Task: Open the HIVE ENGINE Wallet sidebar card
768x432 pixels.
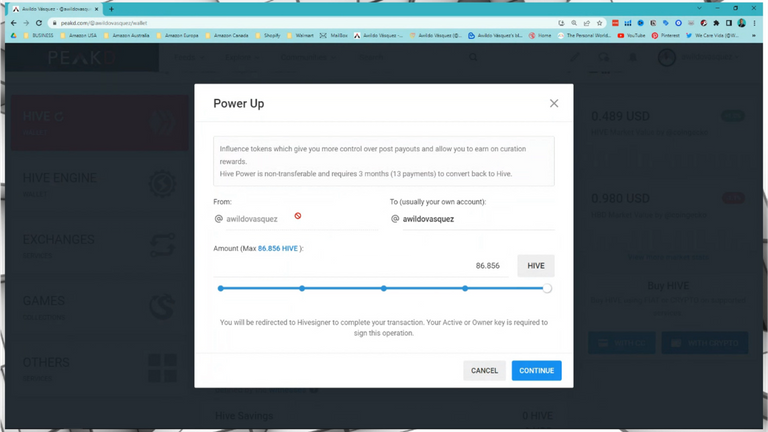Action: [x=99, y=184]
